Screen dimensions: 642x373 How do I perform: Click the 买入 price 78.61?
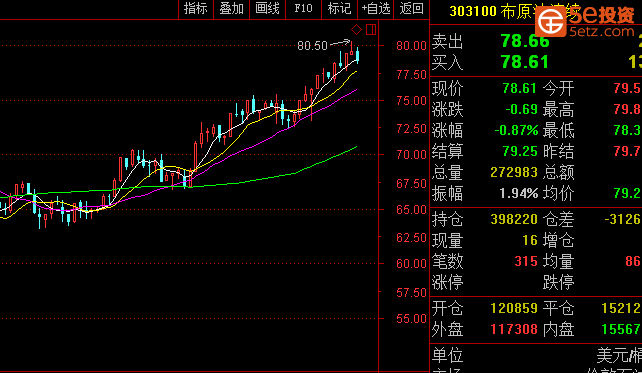click(525, 62)
